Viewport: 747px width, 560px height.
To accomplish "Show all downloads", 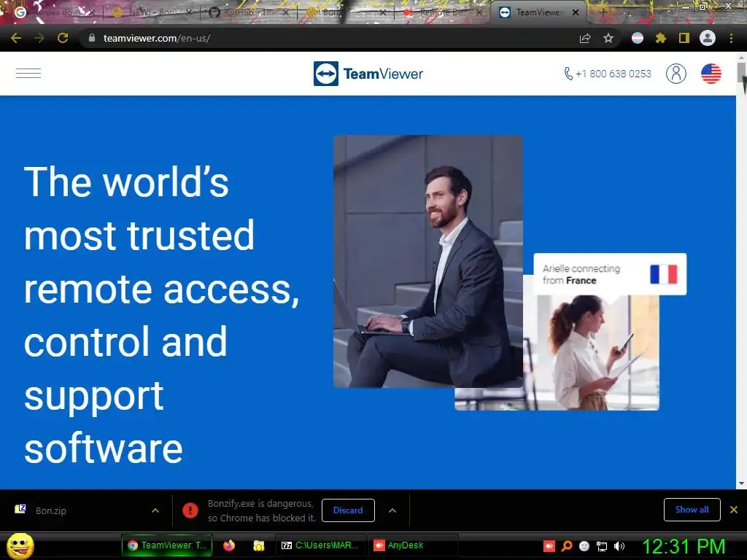I will click(692, 510).
